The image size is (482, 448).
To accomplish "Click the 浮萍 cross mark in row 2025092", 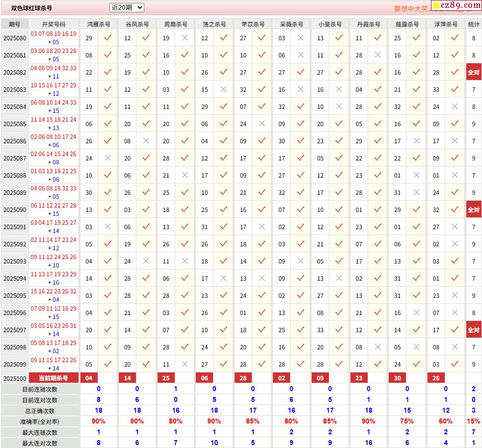I will (x=455, y=244).
